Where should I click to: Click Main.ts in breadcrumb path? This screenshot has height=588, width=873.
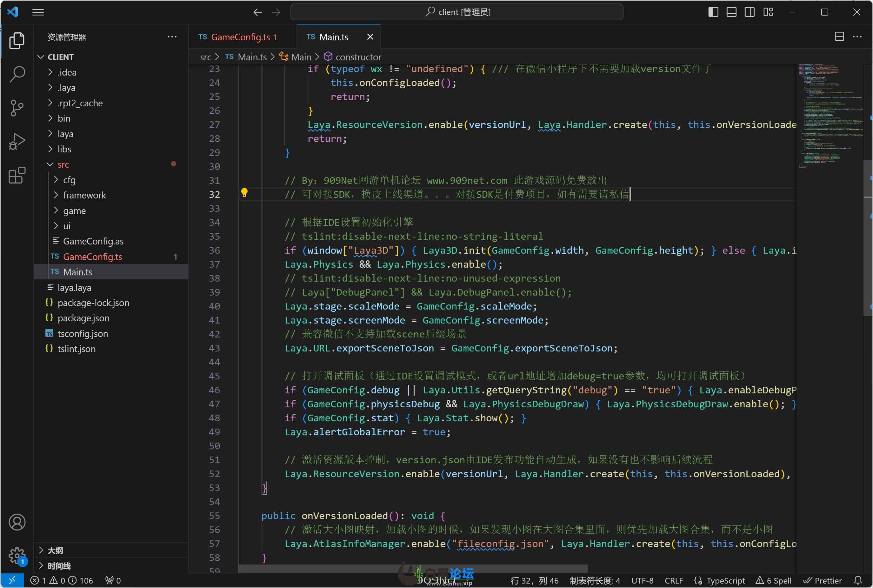click(x=252, y=57)
